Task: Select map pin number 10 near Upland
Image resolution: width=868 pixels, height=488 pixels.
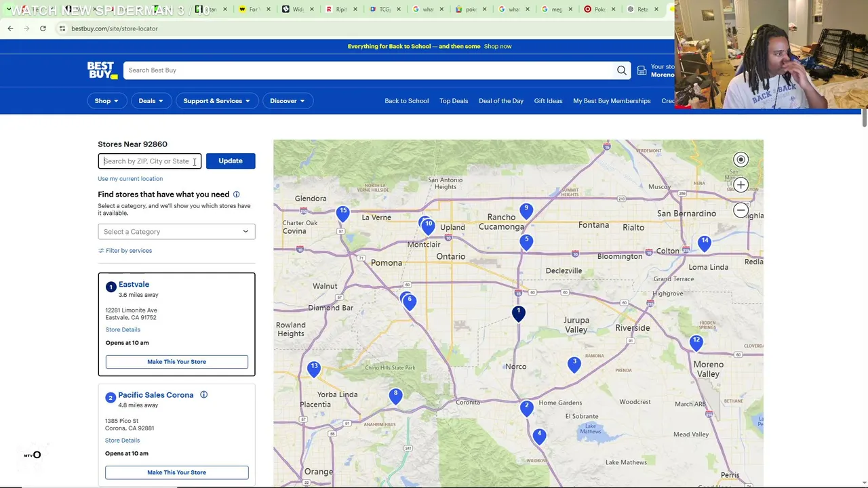Action: [x=429, y=226]
